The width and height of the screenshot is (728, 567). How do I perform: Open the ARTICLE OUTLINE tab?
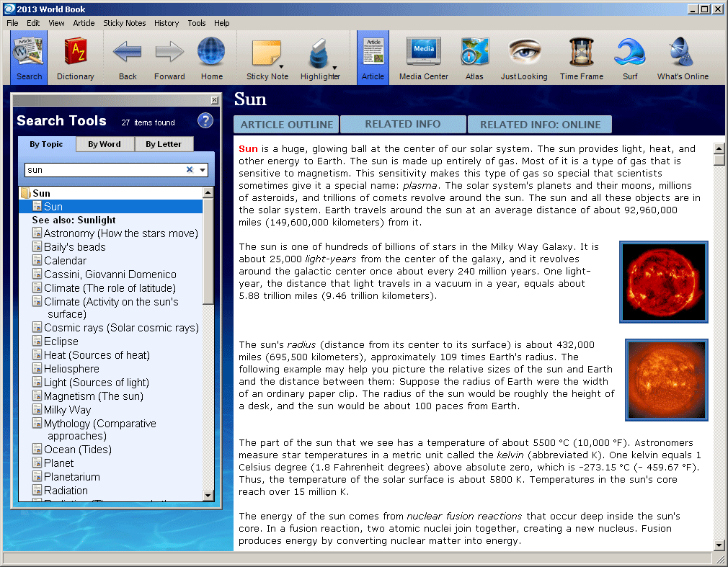(x=286, y=125)
